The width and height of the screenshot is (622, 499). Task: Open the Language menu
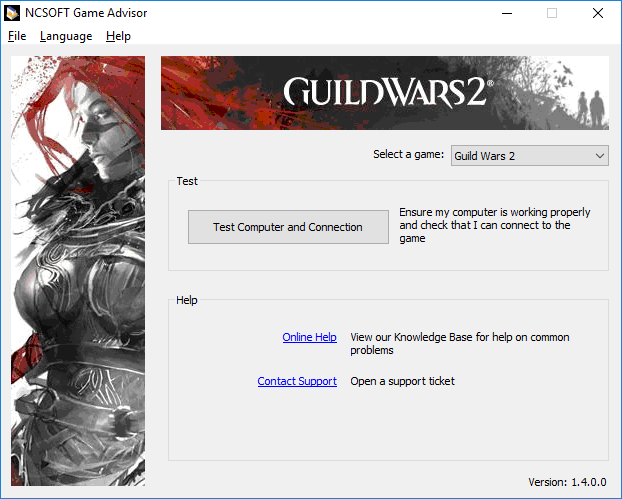pyautogui.click(x=66, y=36)
